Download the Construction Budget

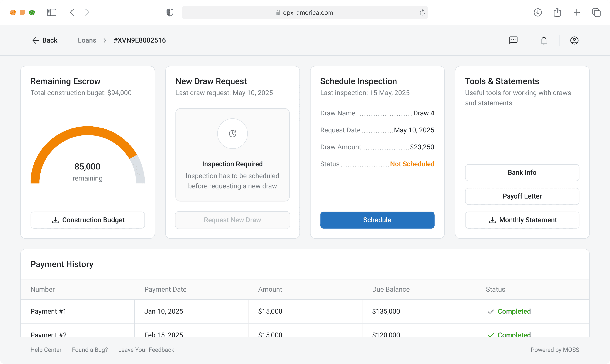click(88, 220)
